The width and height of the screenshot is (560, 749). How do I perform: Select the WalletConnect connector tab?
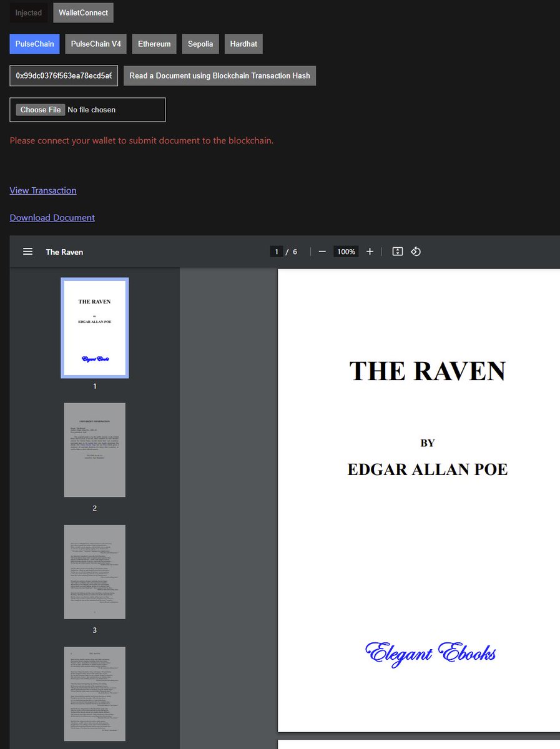point(83,12)
